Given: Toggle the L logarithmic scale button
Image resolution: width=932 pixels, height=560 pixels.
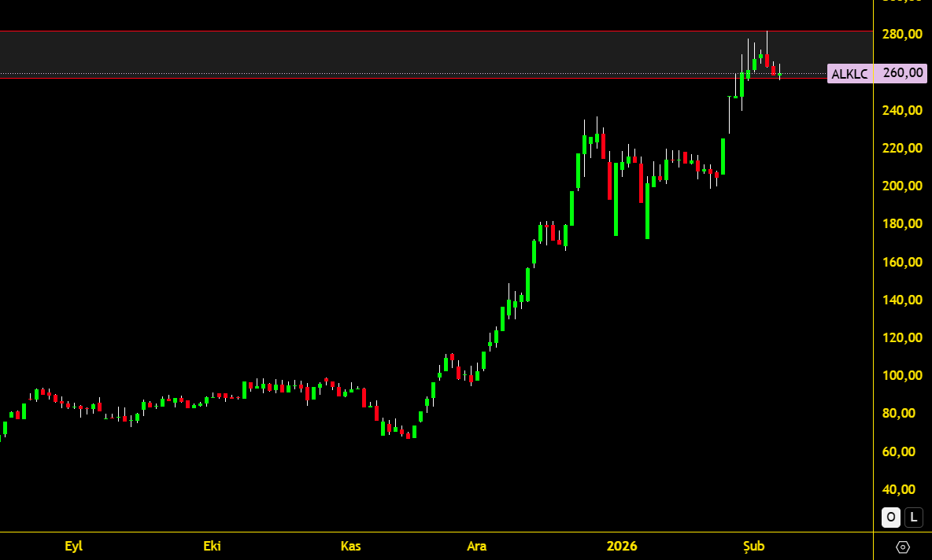Looking at the screenshot, I should click(914, 518).
